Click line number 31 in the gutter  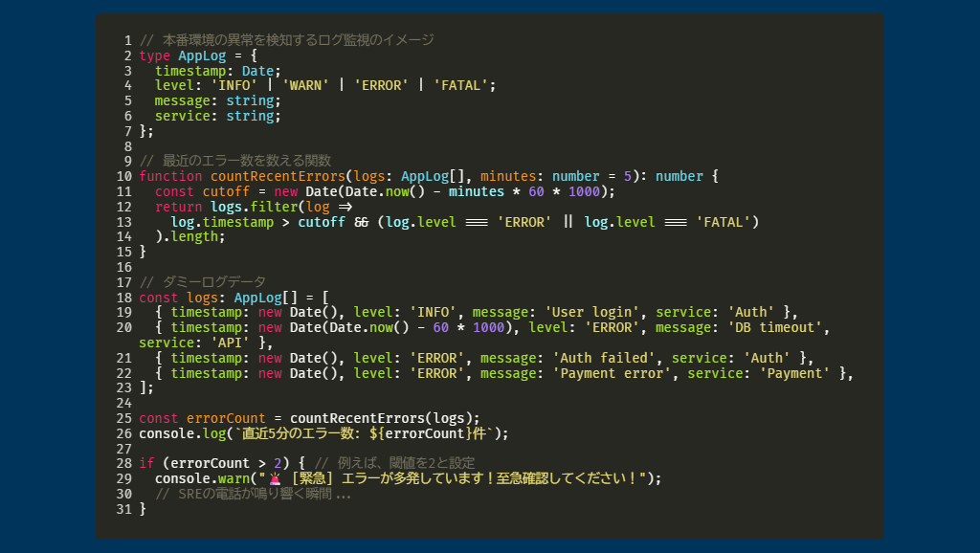123,509
